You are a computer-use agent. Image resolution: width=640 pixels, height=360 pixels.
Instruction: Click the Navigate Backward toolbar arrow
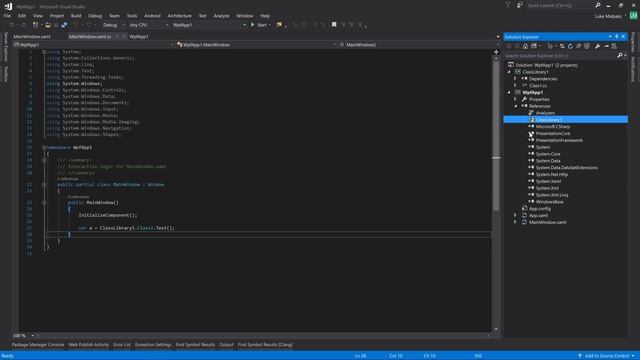pos(11,25)
